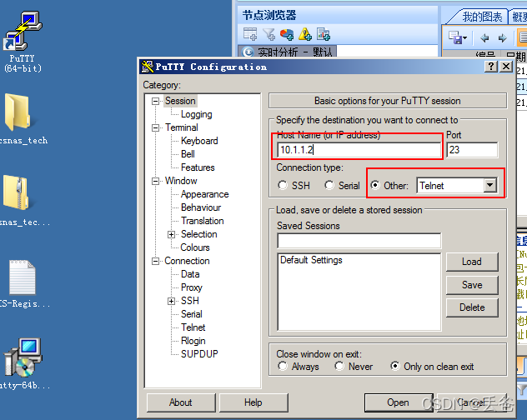The width and height of the screenshot is (527, 420).
Task: Click the Help button
Action: click(x=253, y=402)
